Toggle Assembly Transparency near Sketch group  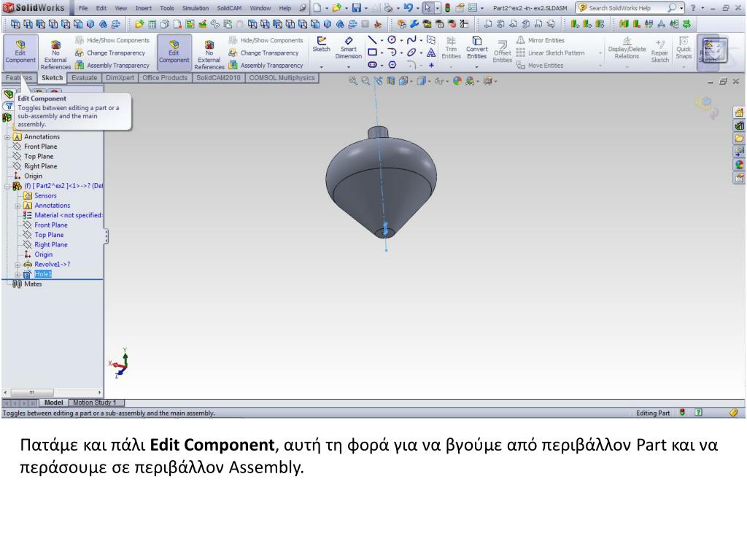coord(266,65)
